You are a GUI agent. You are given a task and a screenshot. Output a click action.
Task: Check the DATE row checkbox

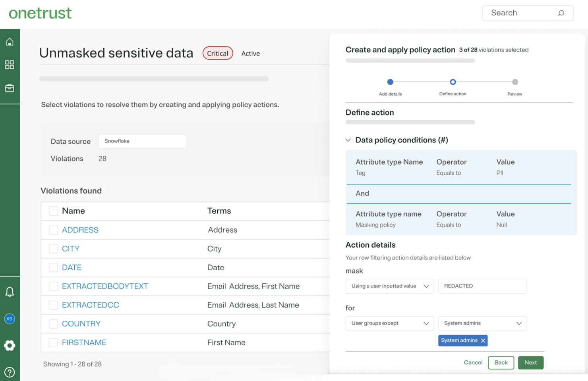(x=53, y=267)
